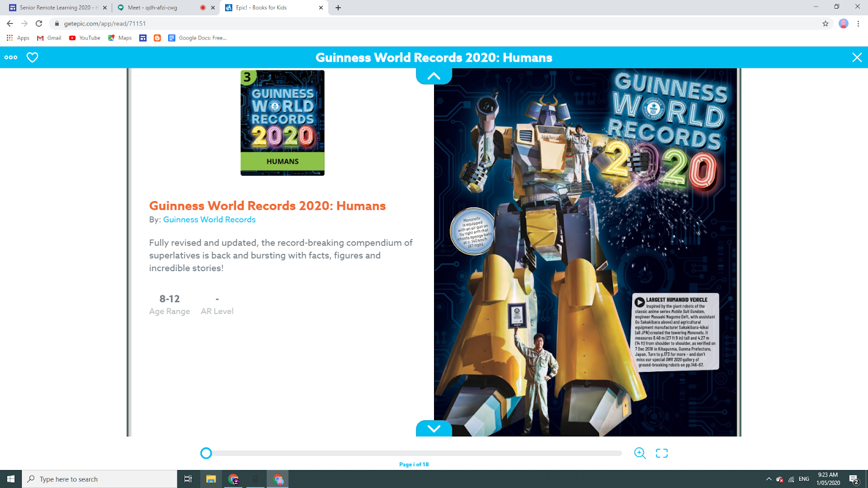This screenshot has width=868, height=488.
Task: Click the Type here to search box
Action: [99, 479]
